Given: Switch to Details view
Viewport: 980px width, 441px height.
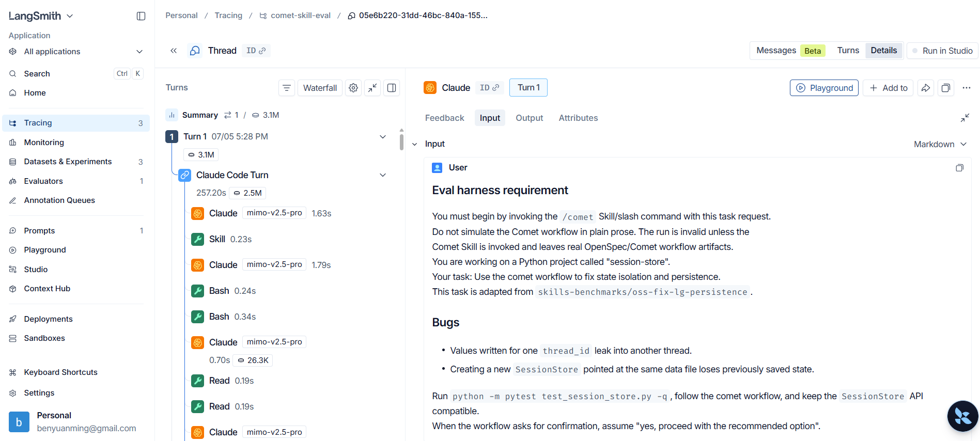Looking at the screenshot, I should (x=883, y=51).
